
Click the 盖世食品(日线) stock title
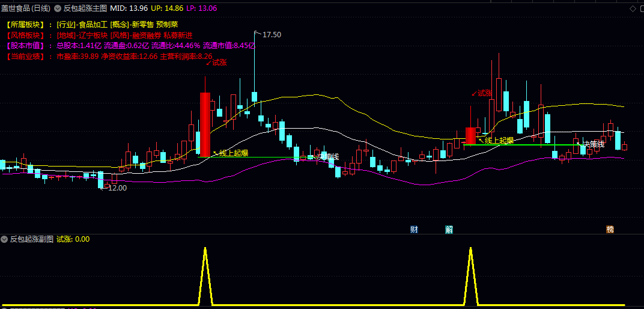coord(26,8)
